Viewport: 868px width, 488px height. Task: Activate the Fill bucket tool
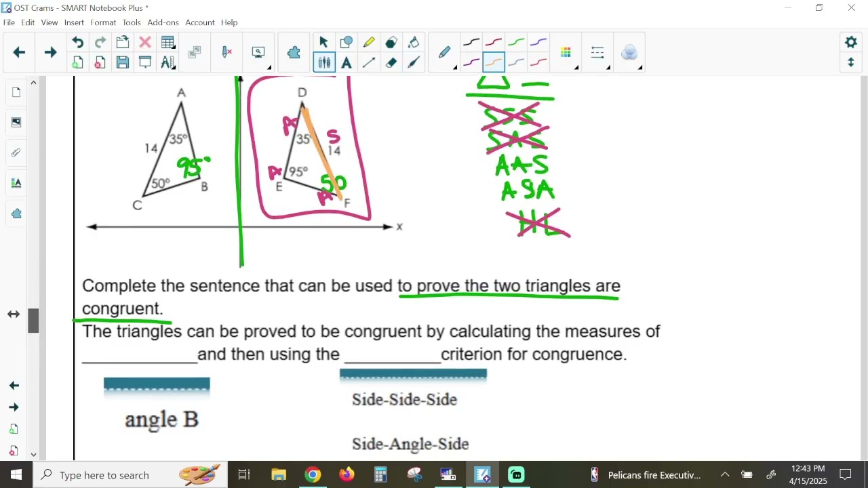[413, 43]
